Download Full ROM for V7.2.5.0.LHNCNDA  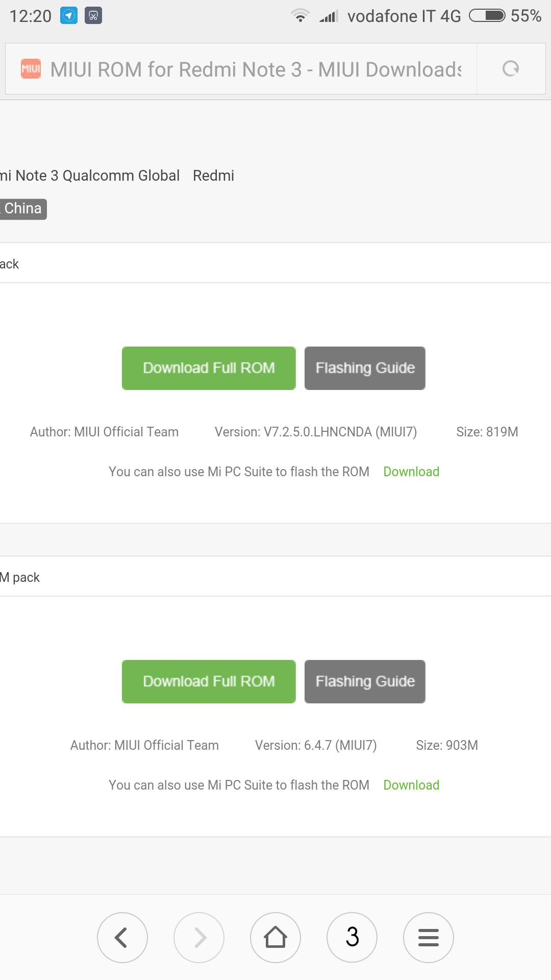209,368
